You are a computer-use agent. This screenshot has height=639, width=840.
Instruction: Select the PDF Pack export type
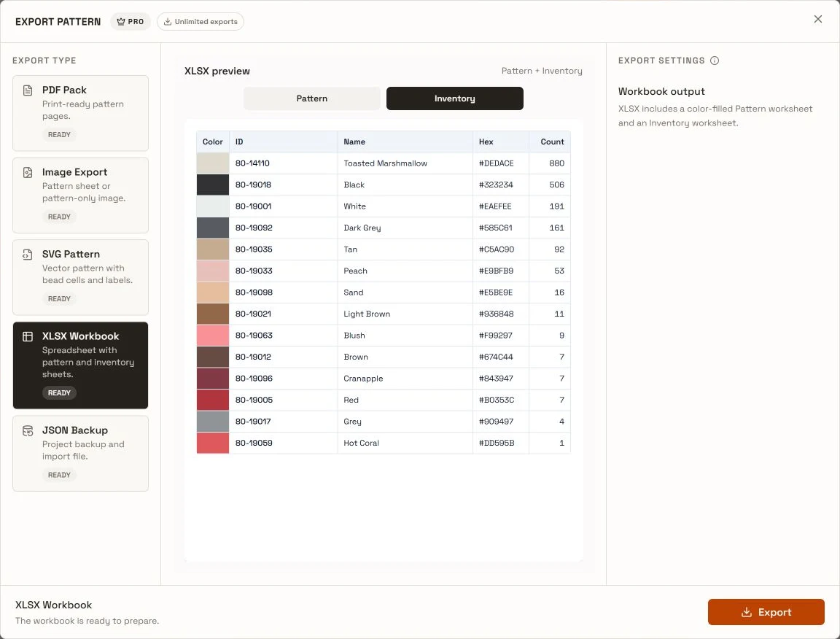click(80, 113)
